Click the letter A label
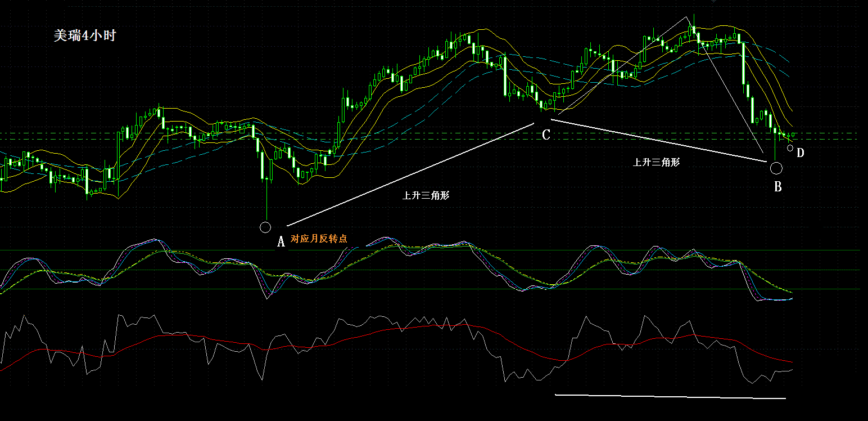This screenshot has height=421, width=868. (x=281, y=242)
